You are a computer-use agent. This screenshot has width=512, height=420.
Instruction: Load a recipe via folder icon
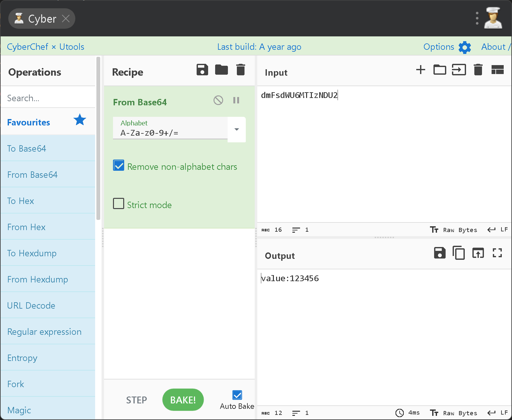pos(221,70)
